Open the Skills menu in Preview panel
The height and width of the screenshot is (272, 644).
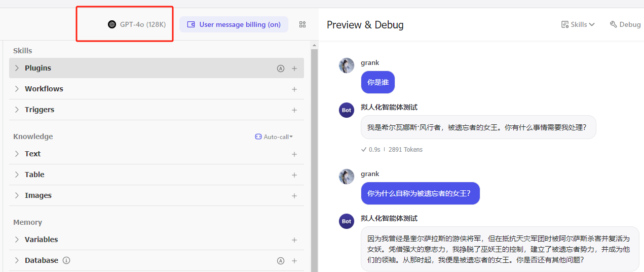point(578,24)
